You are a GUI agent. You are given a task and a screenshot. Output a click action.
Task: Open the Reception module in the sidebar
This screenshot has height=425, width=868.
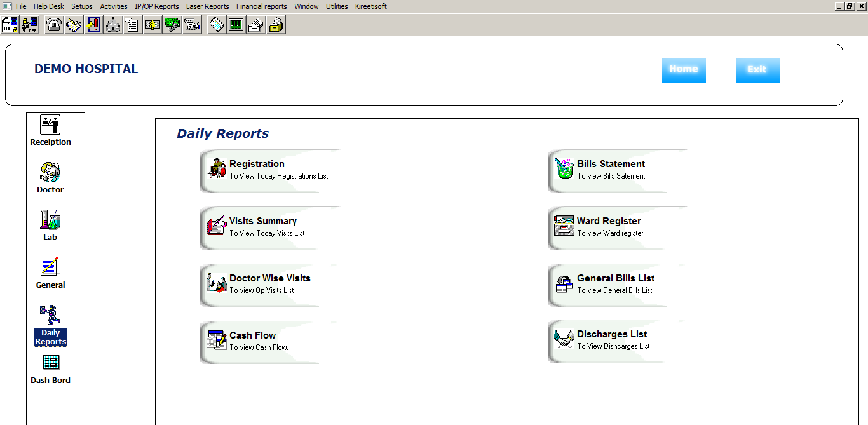click(x=50, y=130)
